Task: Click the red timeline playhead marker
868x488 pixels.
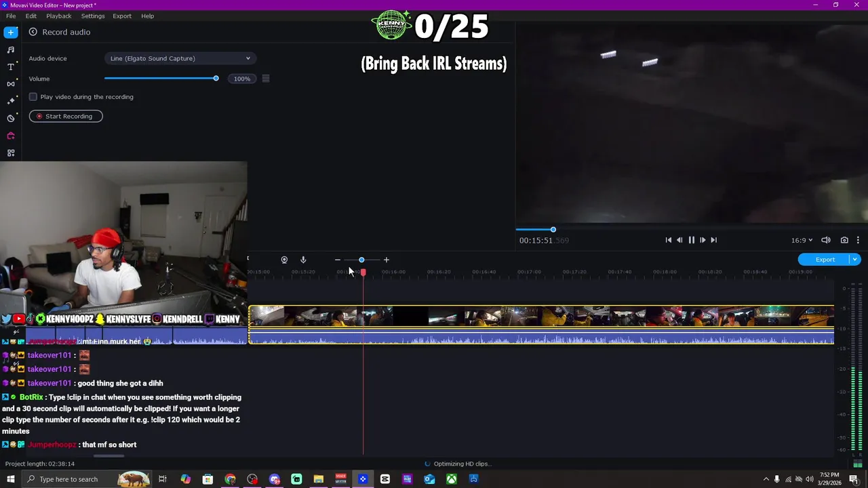Action: [x=363, y=272]
